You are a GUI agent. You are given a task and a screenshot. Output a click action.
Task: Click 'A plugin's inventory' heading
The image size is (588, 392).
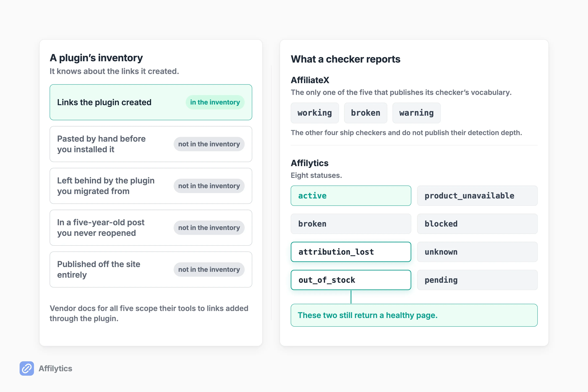click(x=96, y=58)
